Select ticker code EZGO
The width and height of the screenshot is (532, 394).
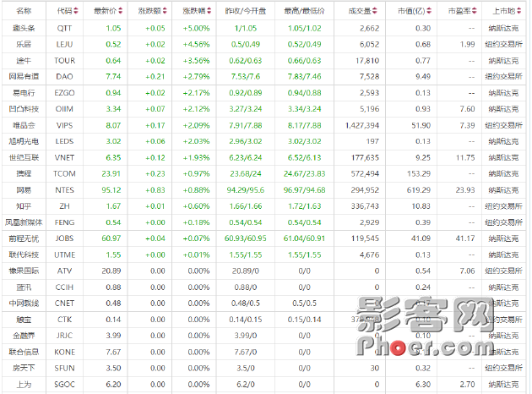[64, 93]
